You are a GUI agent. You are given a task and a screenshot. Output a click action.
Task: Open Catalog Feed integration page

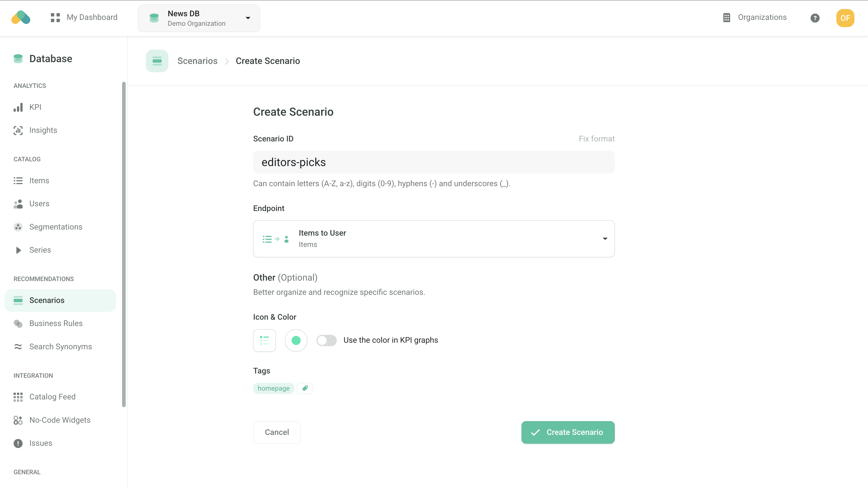click(53, 397)
